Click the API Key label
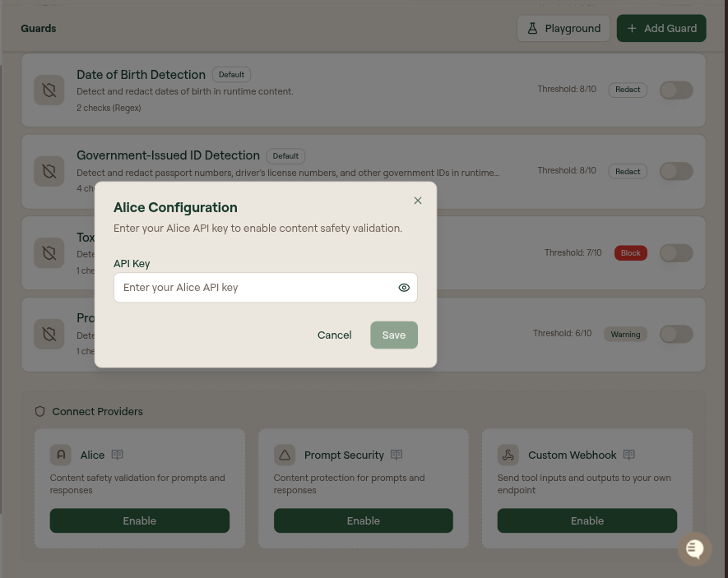728x578 pixels. (x=132, y=263)
